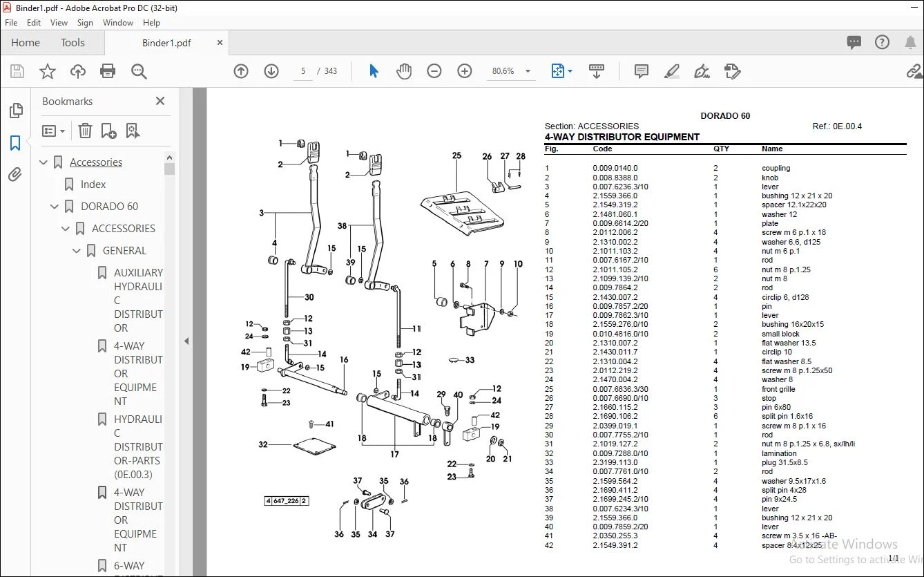This screenshot has width=924, height=577.
Task: Add a comment with the sticky note icon
Action: (642, 71)
